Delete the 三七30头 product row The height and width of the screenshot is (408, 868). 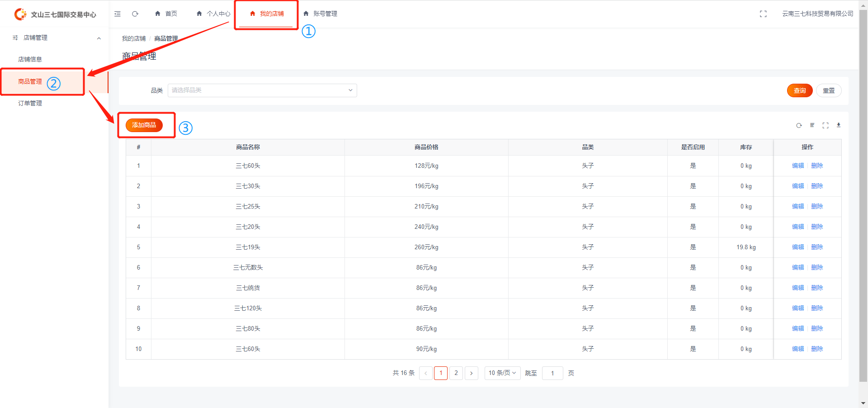click(817, 186)
